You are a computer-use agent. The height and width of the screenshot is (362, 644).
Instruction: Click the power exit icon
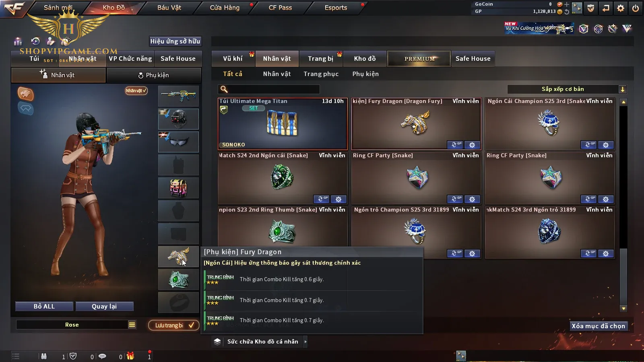point(636,8)
